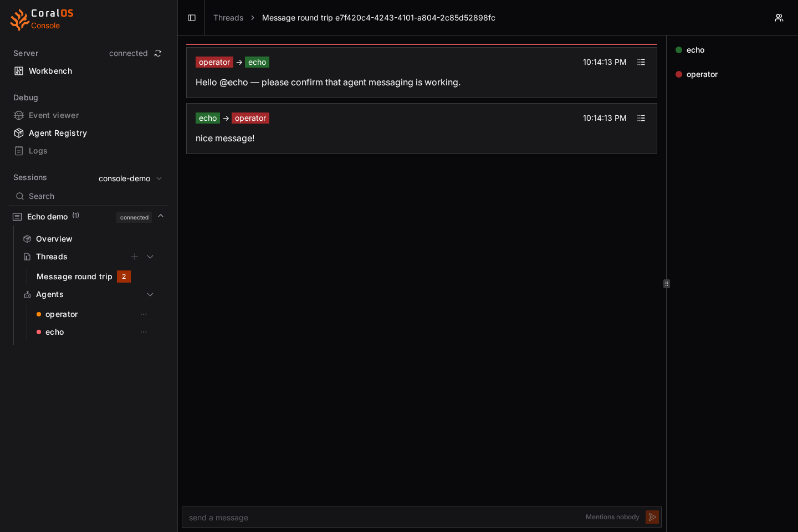
Task: Click the CoralOS Console logo
Action: [x=42, y=19]
